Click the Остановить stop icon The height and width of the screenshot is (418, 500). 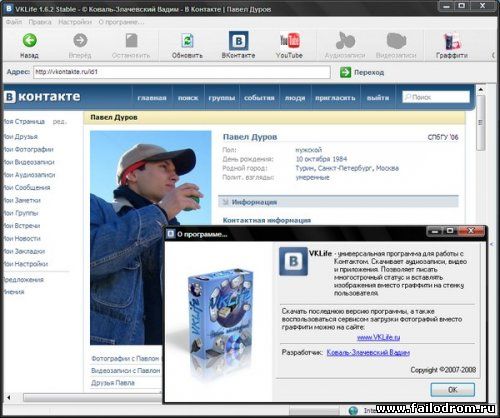click(x=131, y=41)
